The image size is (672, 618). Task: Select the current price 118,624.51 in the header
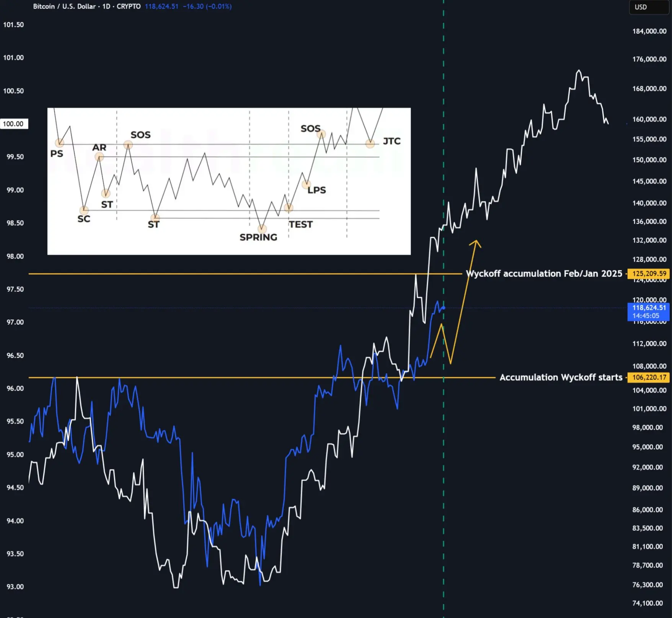coord(161,7)
